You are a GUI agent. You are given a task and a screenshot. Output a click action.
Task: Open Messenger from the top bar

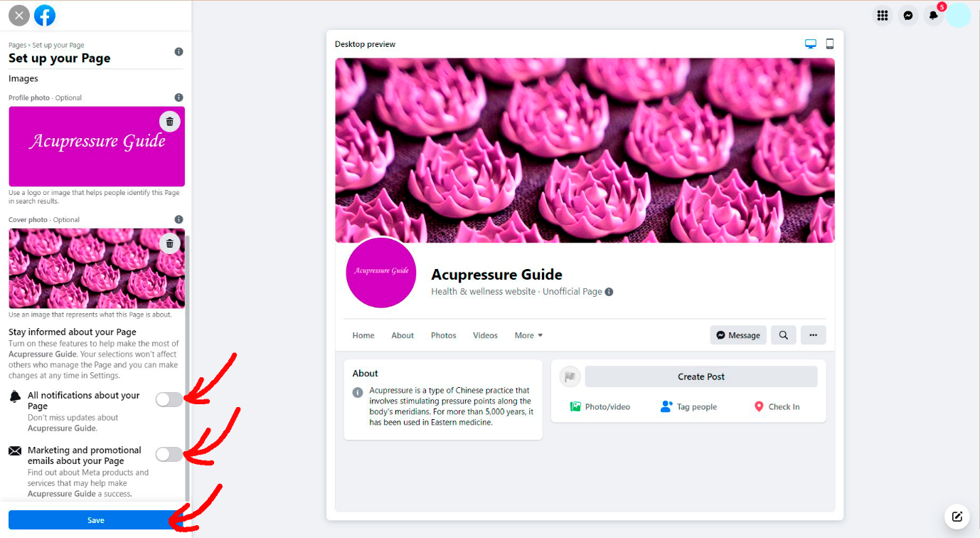908,16
